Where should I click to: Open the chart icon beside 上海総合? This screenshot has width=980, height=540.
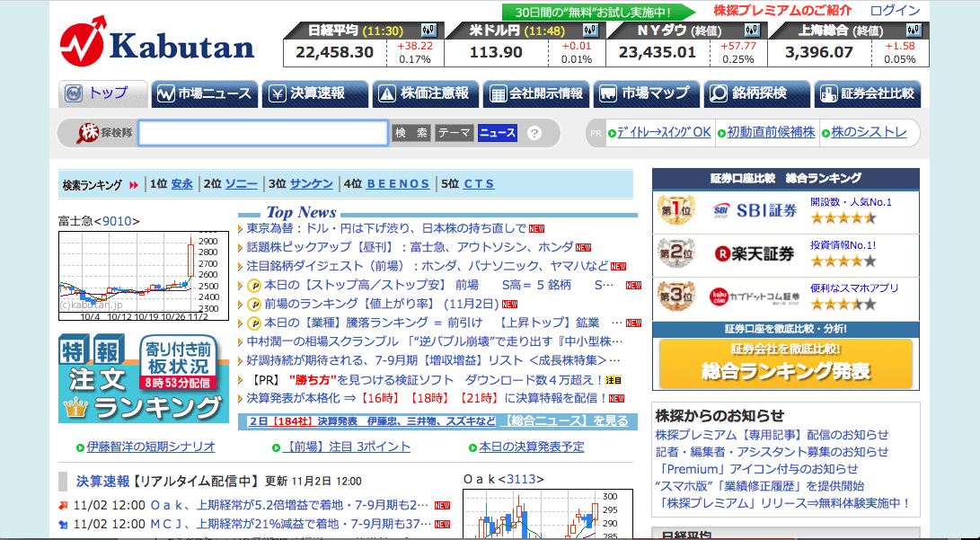[x=912, y=31]
